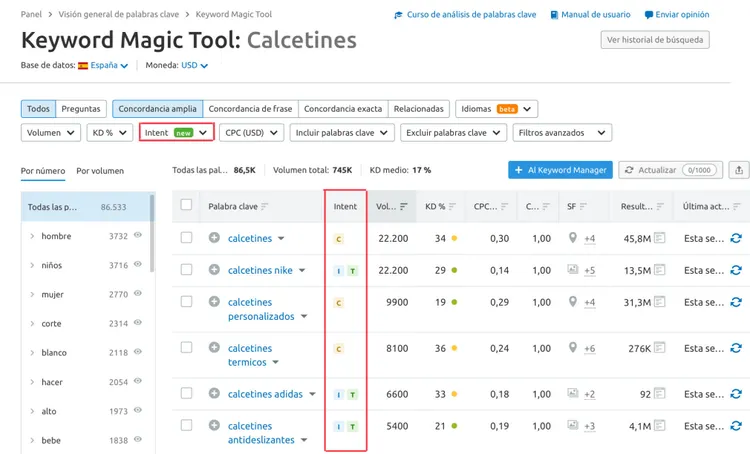The image size is (750, 454).
Task: Click the 'Enviar opinión' link
Action: 677,14
